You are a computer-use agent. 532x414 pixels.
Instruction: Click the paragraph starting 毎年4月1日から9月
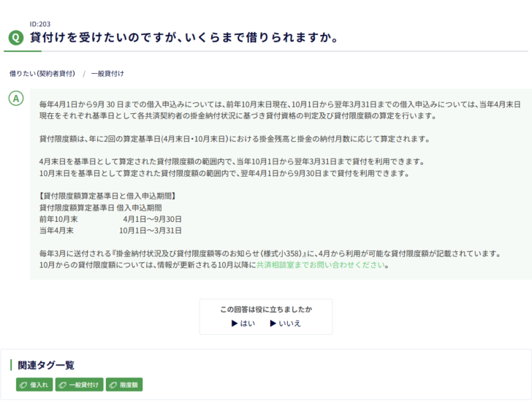(x=280, y=110)
